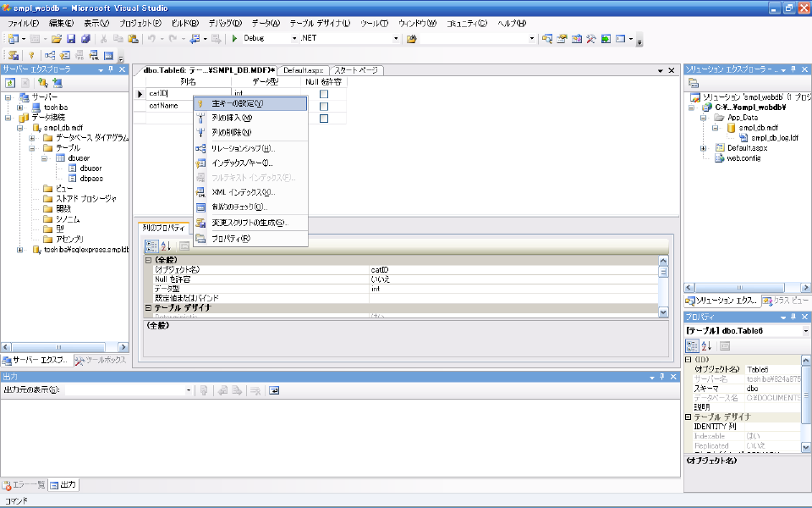Click the Relationships toolbar icon
Image resolution: width=812 pixels, height=508 pixels.
(x=50, y=56)
